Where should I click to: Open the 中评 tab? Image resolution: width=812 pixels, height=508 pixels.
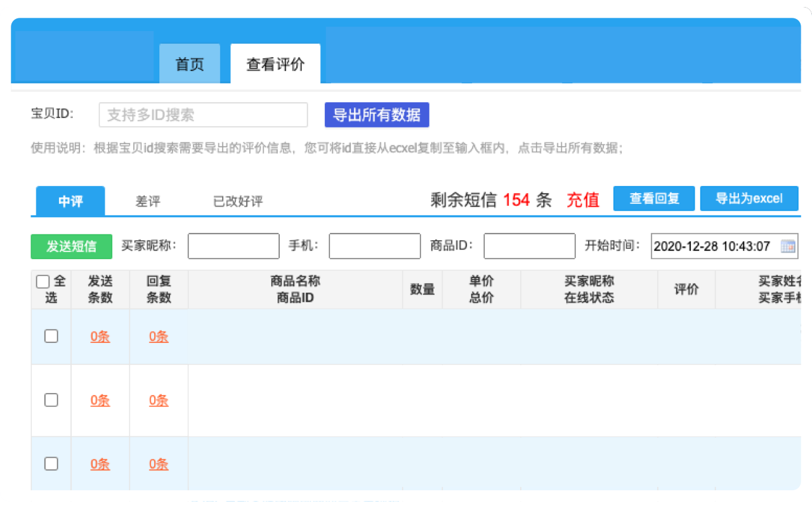(x=70, y=201)
